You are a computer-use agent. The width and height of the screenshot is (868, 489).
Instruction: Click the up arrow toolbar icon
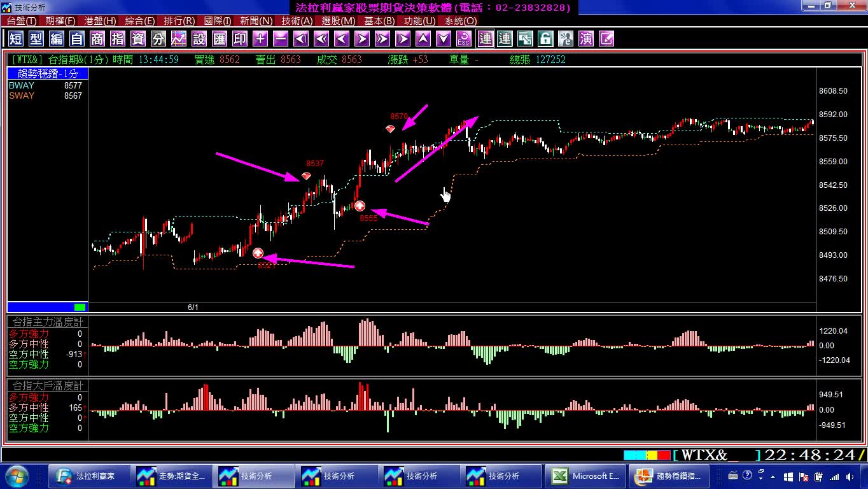click(x=423, y=39)
